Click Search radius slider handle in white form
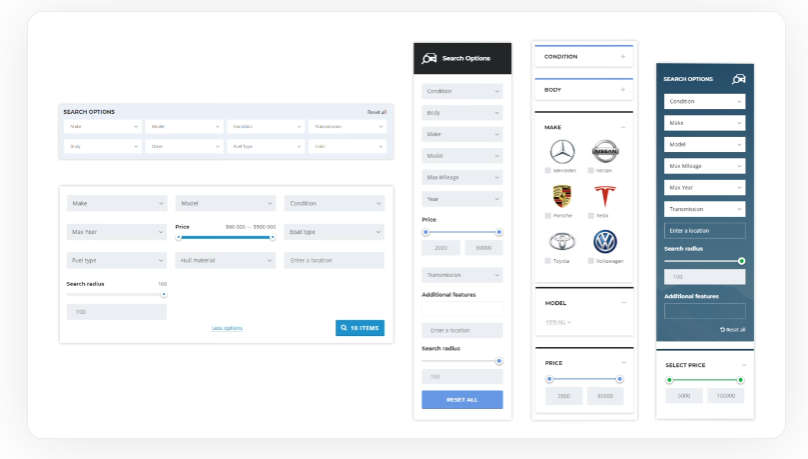808x459 pixels. [163, 295]
